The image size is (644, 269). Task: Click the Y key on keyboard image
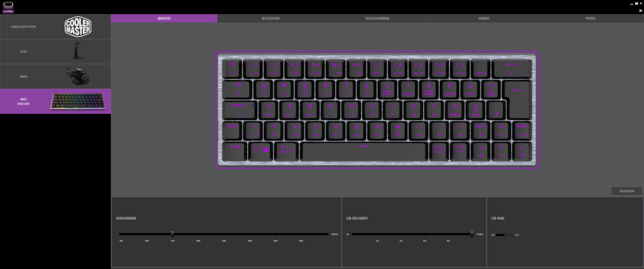pyautogui.click(x=274, y=130)
